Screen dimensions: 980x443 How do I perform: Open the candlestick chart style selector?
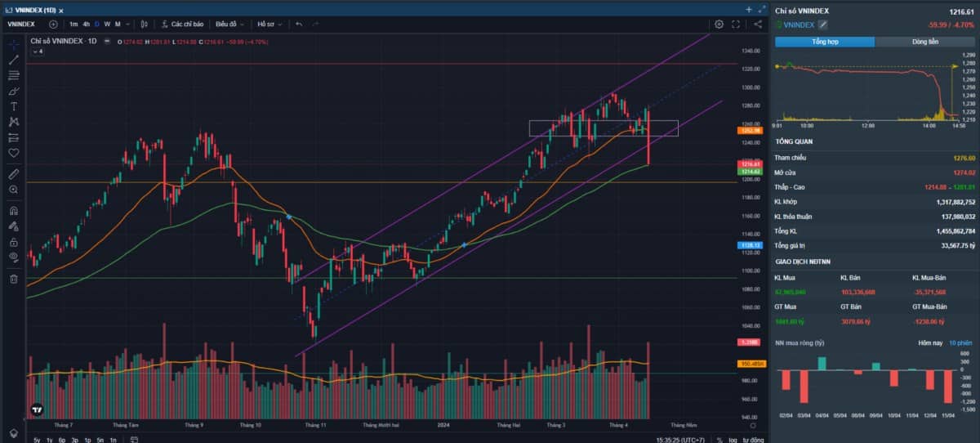point(145,25)
